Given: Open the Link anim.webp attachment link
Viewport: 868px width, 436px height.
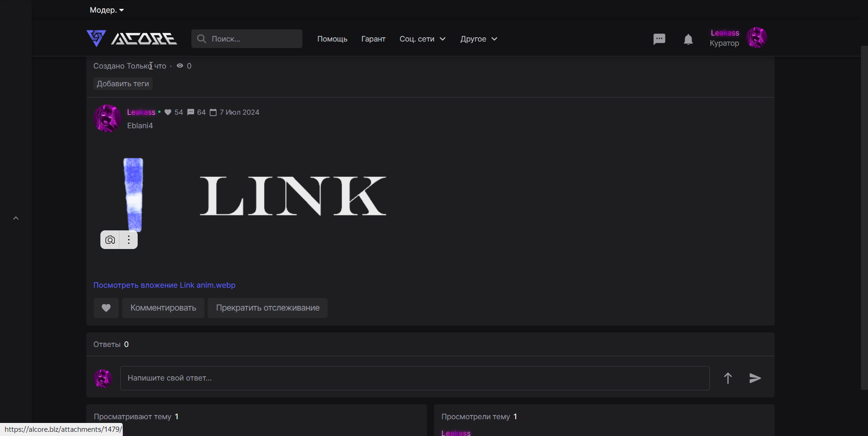Looking at the screenshot, I should pos(164,285).
